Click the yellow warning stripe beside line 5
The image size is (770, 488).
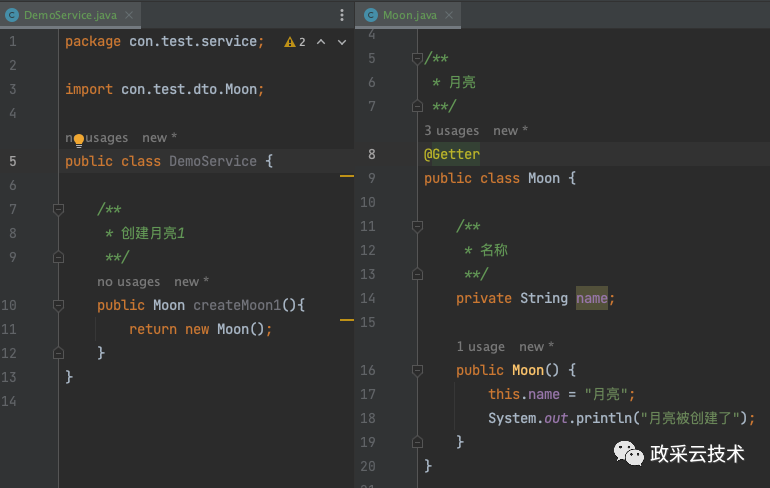(x=347, y=175)
